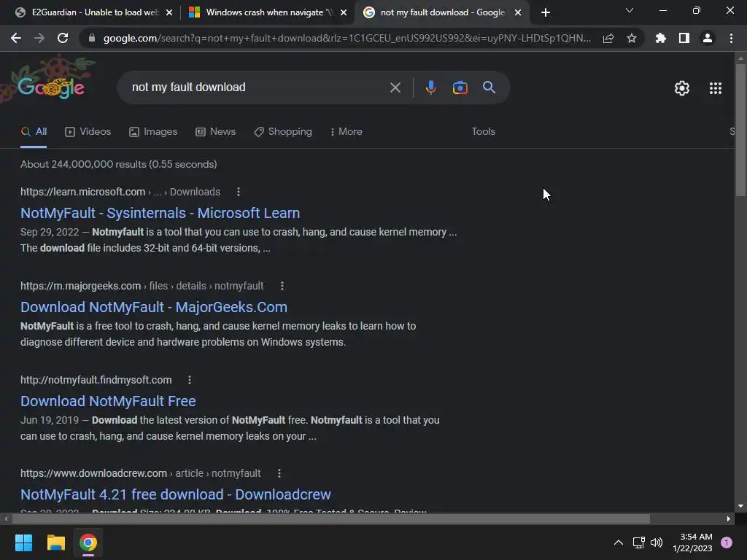The width and height of the screenshot is (747, 560).
Task: Clear the search box with the X
Action: click(x=395, y=87)
